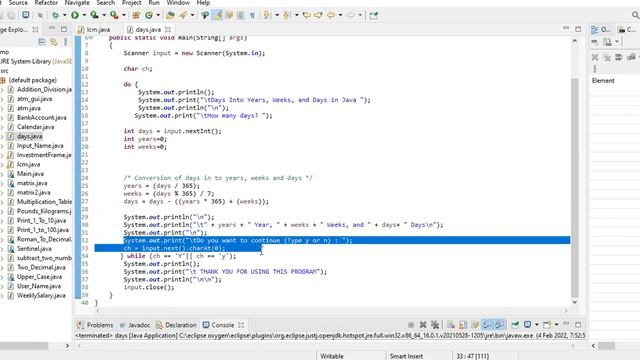640x360 pixels.
Task: Open Package Explorer view menu icon
Action: [65, 42]
